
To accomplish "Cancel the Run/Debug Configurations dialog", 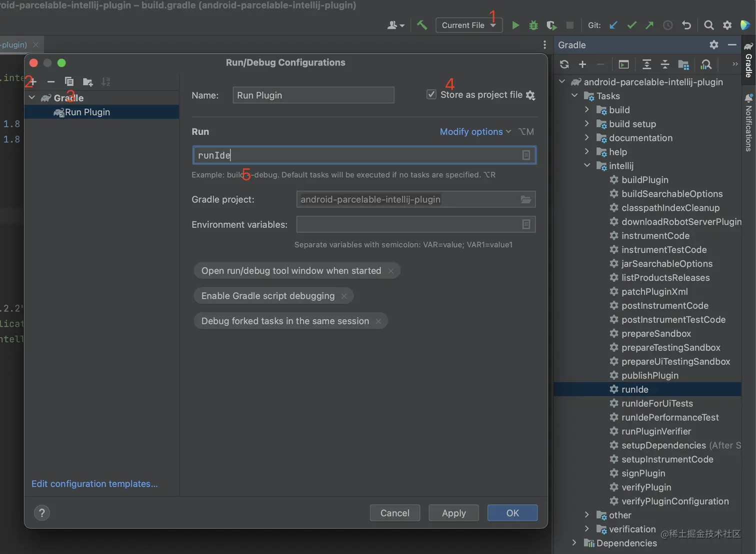I will 395,513.
